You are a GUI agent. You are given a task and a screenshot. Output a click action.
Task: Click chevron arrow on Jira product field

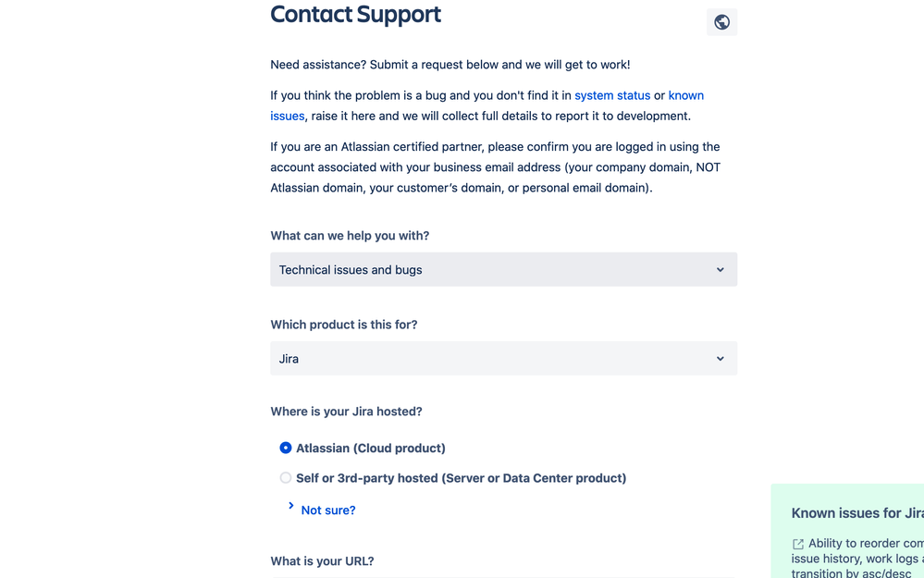coord(721,359)
